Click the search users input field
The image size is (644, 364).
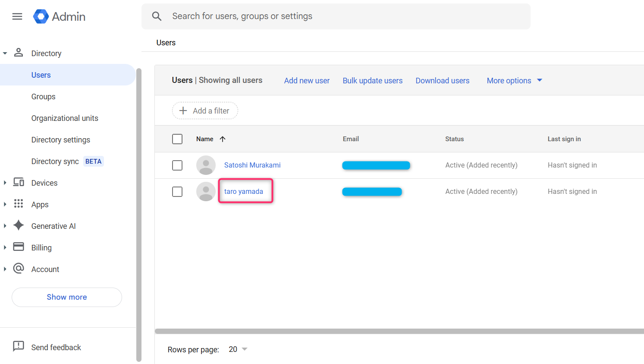tap(336, 16)
